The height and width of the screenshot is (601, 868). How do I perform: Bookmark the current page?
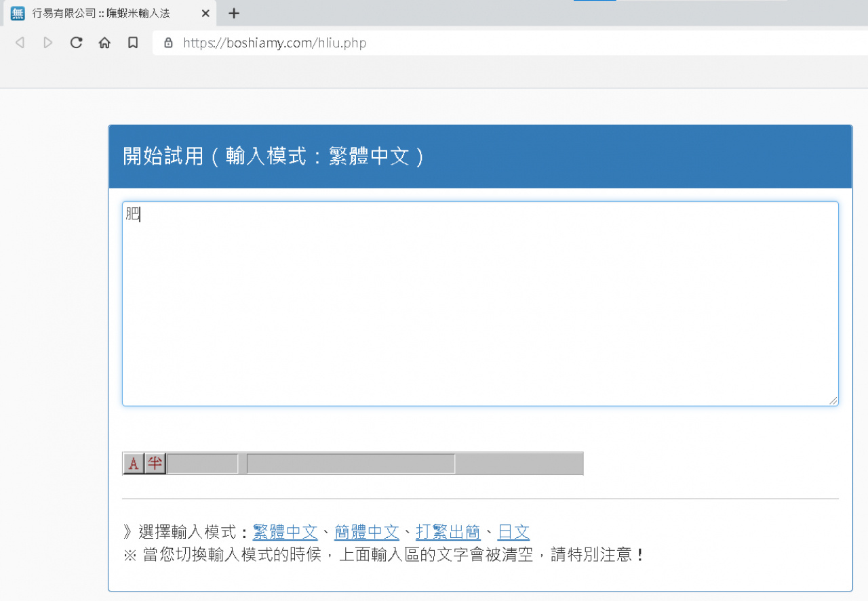[133, 42]
